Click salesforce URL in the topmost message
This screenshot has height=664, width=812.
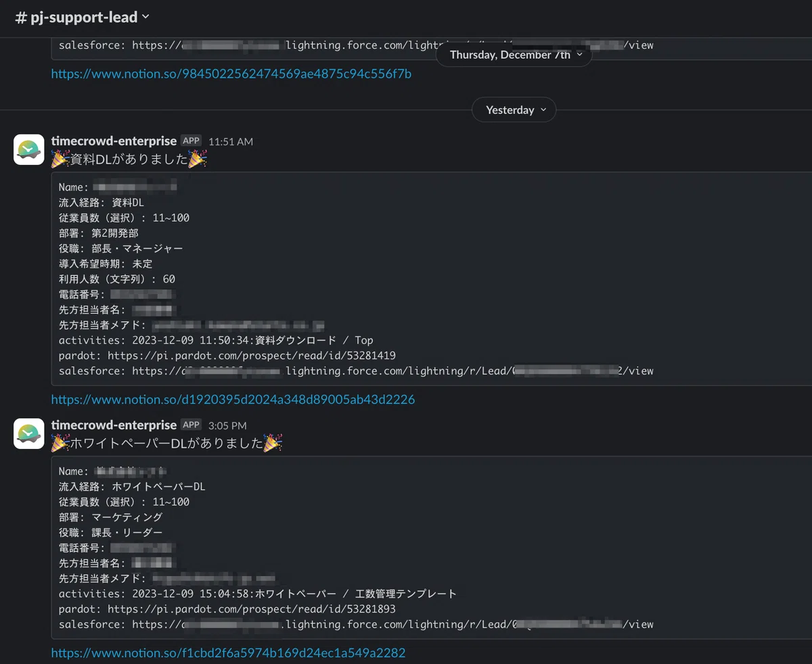pos(392,46)
